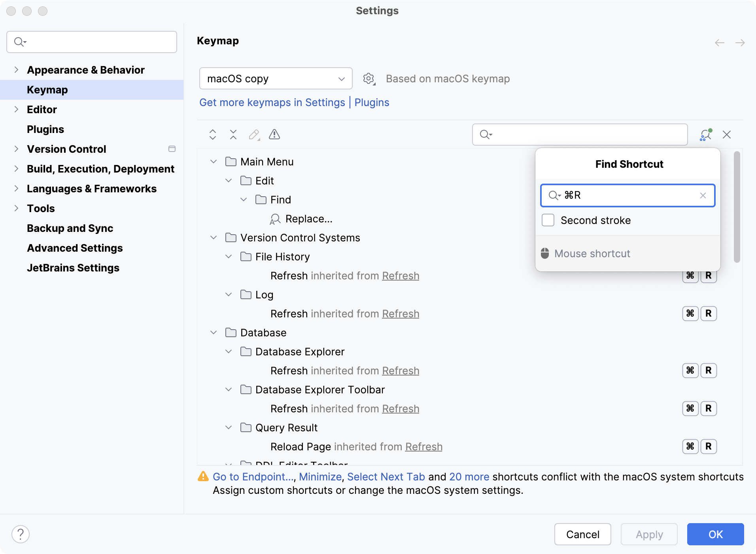This screenshot has width=756, height=554.
Task: Click the pencil edit shortcut icon
Action: pyautogui.click(x=254, y=135)
